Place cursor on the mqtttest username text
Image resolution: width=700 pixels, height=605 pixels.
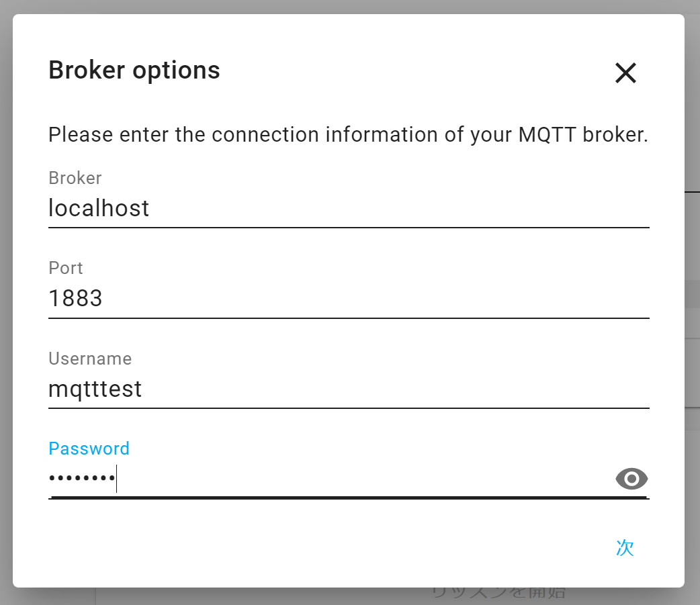pos(95,389)
